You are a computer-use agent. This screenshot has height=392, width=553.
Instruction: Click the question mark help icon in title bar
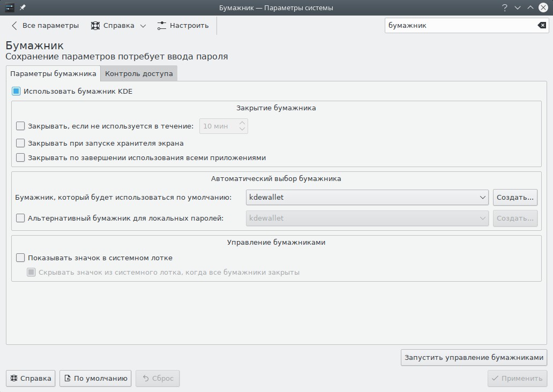pos(504,7)
